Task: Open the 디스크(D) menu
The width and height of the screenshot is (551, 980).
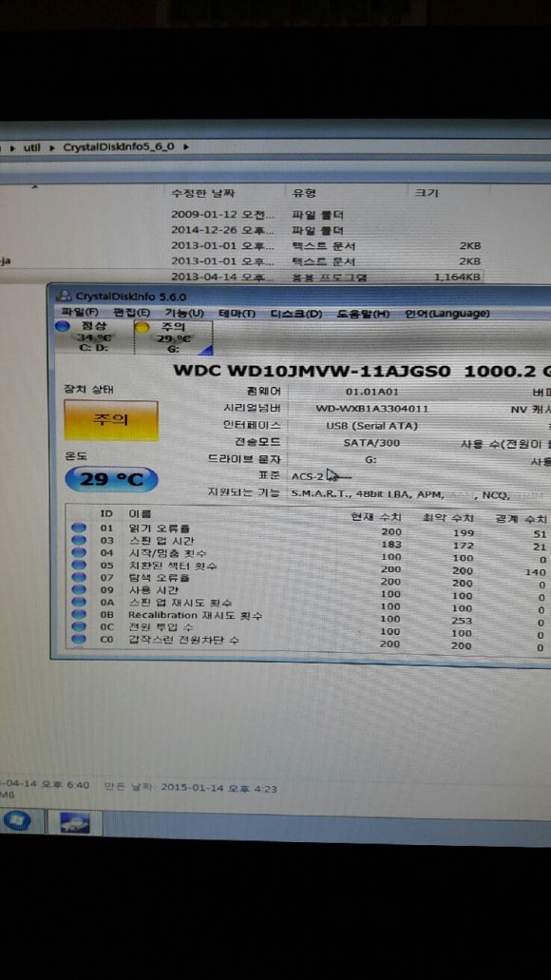Action: 296,314
